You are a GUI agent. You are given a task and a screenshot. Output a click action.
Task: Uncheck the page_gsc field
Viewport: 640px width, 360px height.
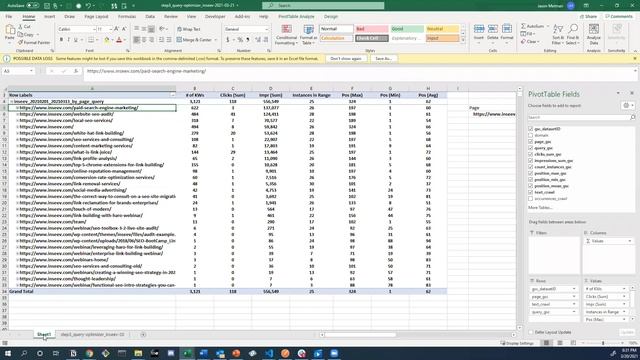531,142
